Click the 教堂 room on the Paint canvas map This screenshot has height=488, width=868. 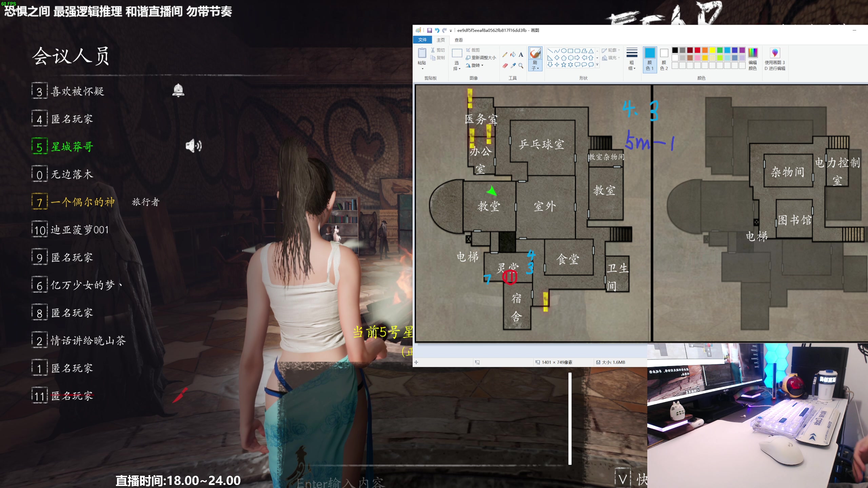click(x=489, y=206)
